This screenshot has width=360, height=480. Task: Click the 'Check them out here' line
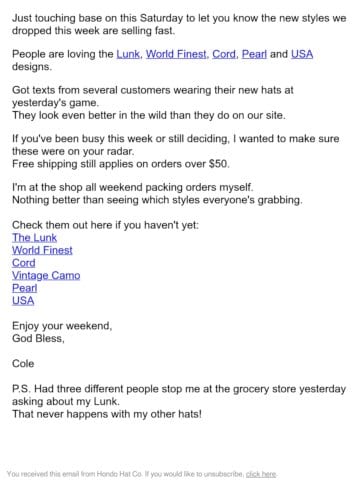click(x=105, y=225)
